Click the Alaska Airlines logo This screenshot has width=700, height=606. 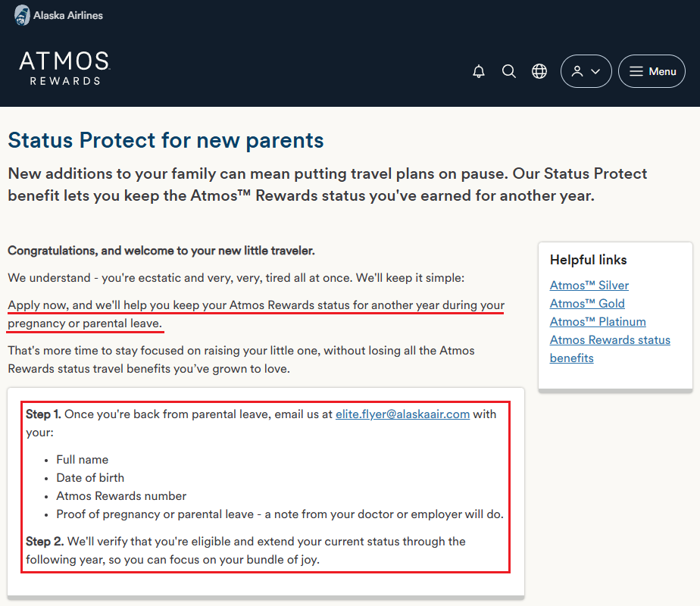58,15
